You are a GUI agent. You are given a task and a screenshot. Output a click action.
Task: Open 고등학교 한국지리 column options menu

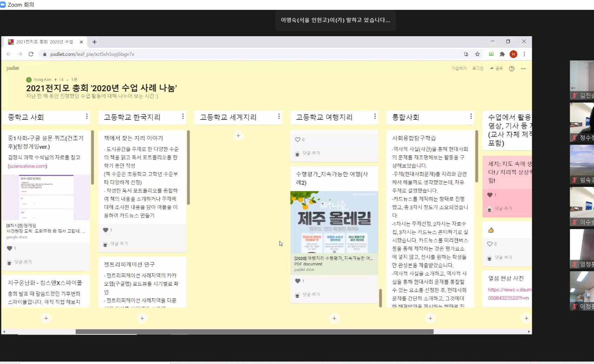[183, 116]
